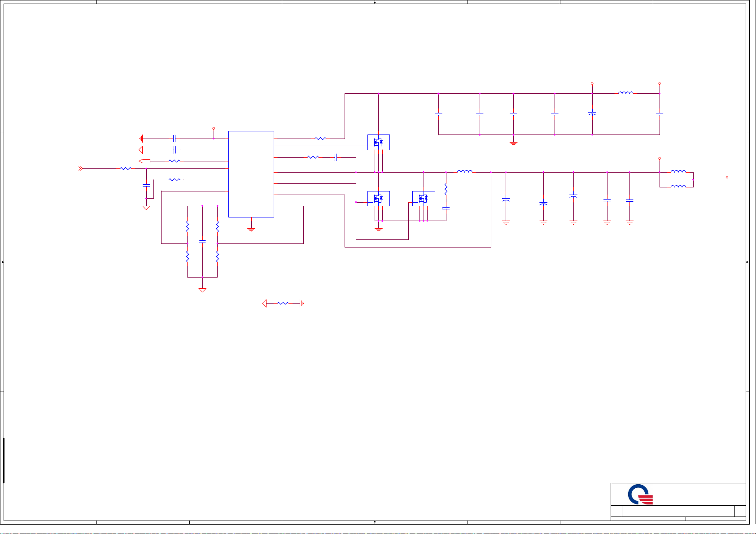Select the ground symbol beneath the controller IC
The image size is (756, 534).
click(x=251, y=230)
